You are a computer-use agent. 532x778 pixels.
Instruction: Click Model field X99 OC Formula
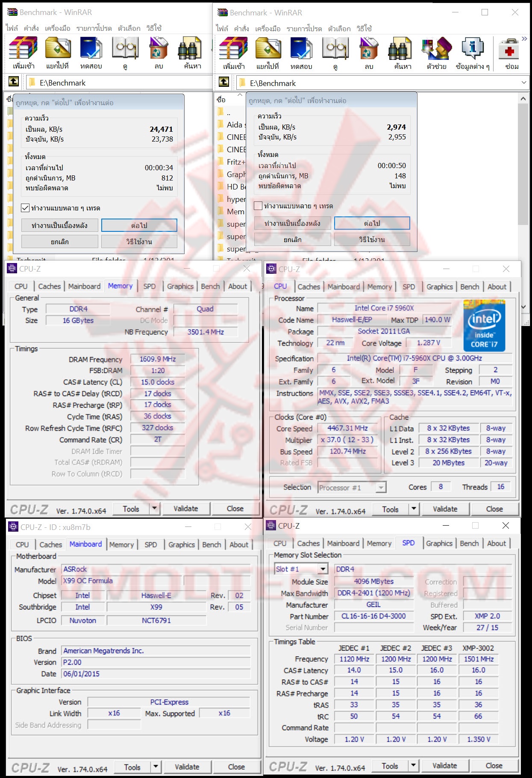[122, 581]
